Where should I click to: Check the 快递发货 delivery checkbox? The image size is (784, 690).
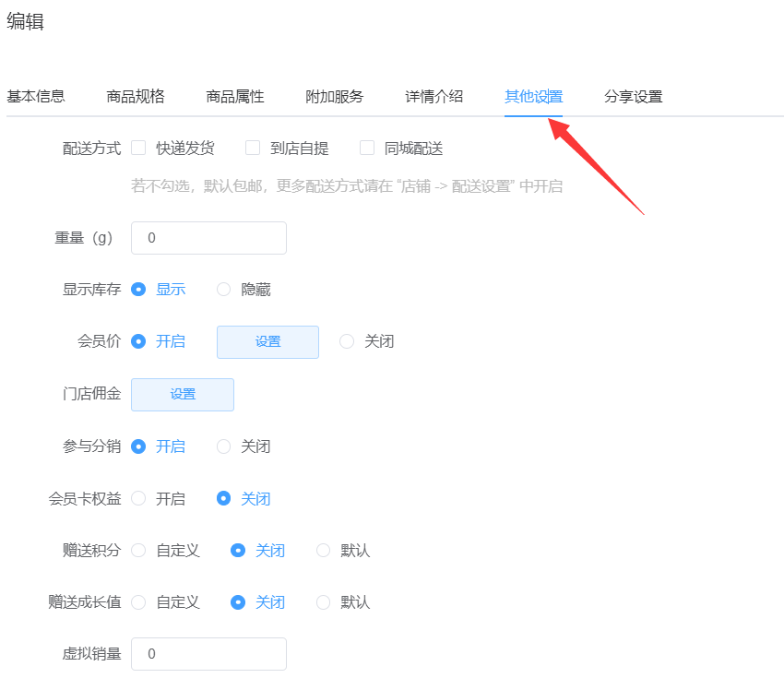(139, 148)
